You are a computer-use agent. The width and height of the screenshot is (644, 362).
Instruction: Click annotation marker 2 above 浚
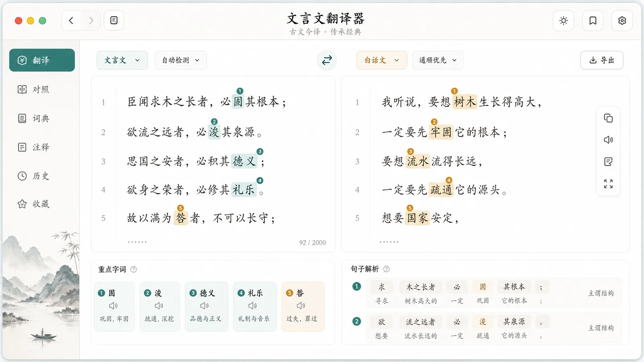pyautogui.click(x=214, y=121)
